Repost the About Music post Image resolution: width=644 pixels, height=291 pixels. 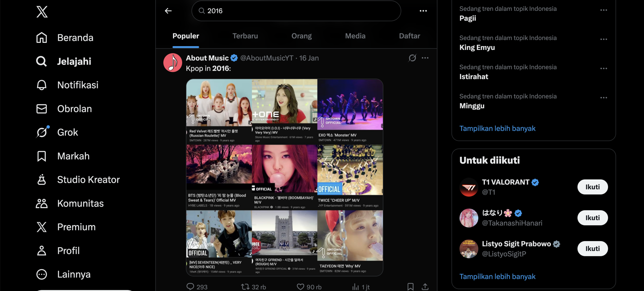coord(253,287)
